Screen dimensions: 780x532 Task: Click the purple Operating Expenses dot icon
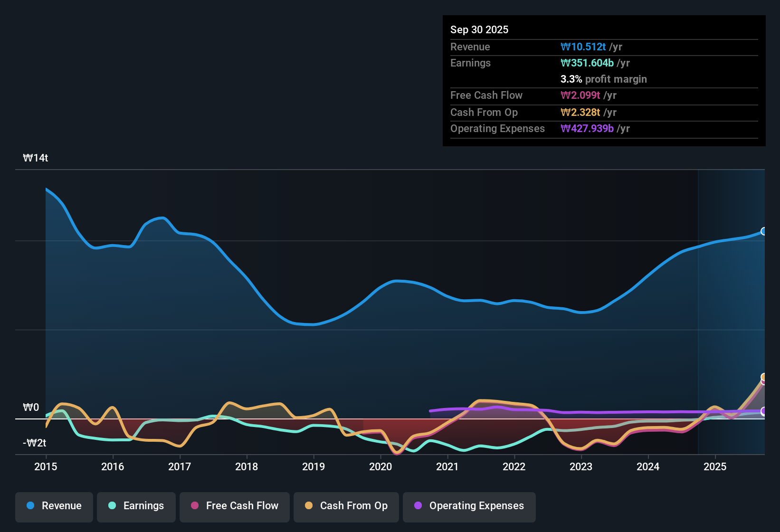[418, 506]
